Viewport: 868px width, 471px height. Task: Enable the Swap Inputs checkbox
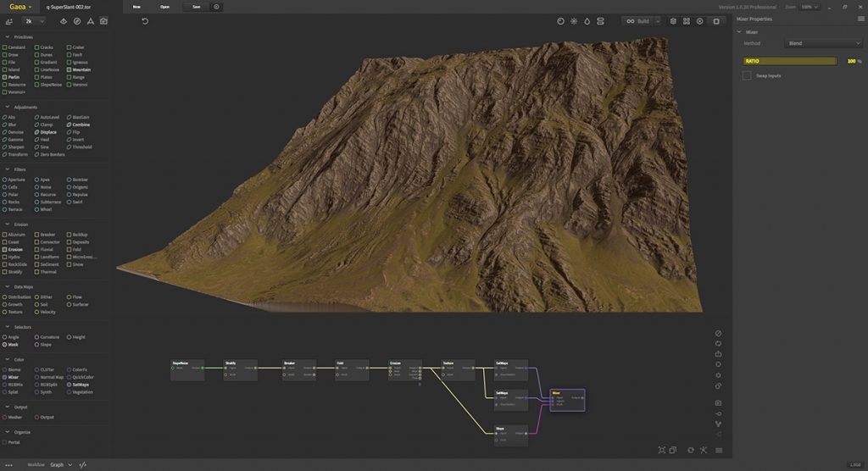747,75
